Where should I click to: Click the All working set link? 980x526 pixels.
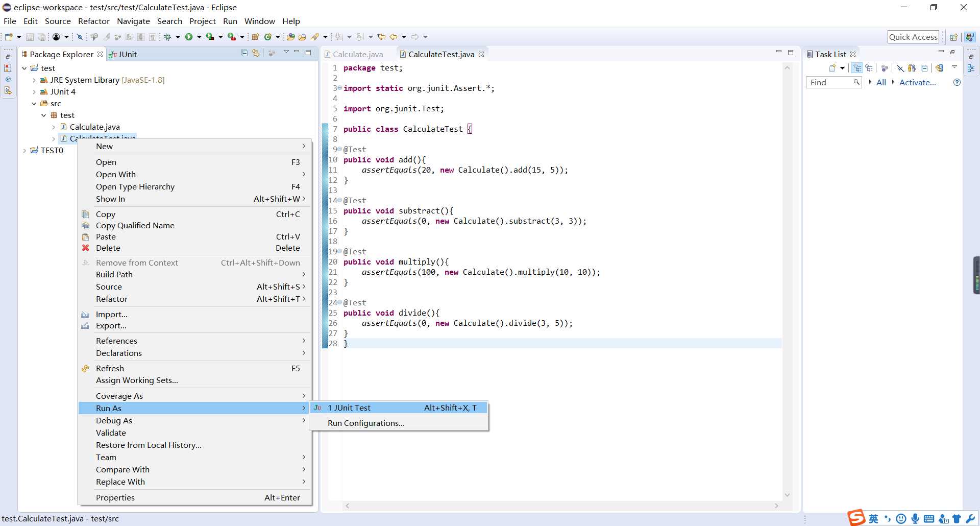[881, 82]
